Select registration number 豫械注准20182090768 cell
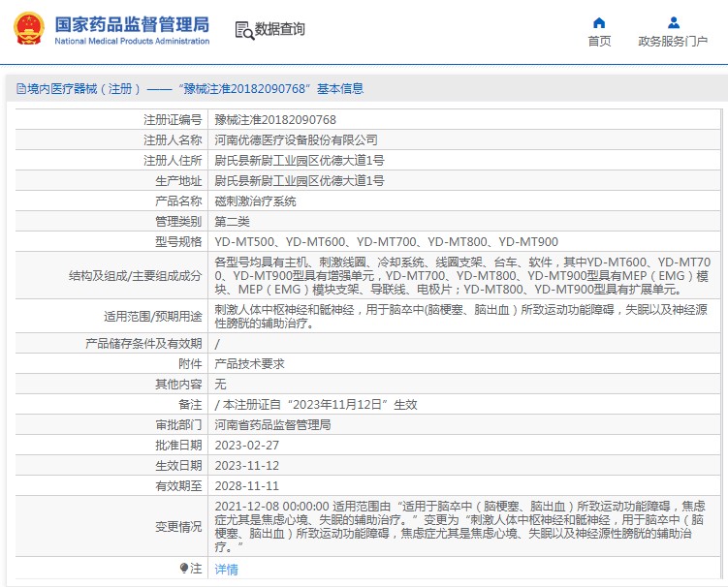 275,120
